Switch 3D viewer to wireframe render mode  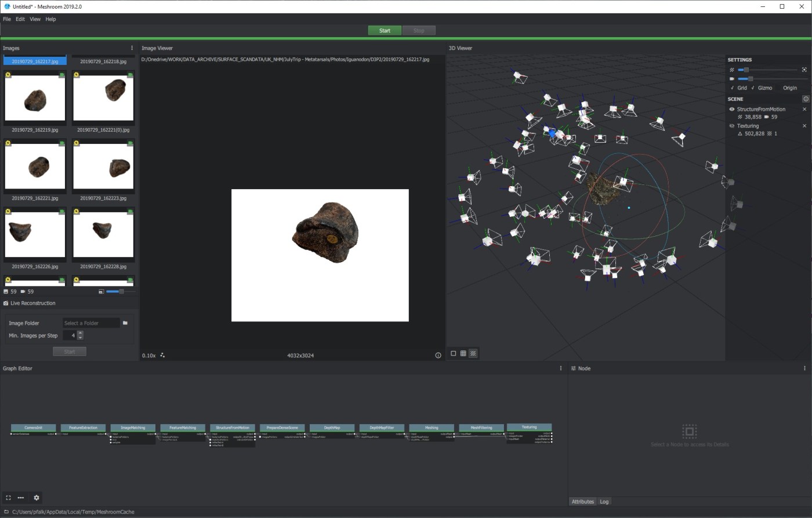[x=463, y=353]
